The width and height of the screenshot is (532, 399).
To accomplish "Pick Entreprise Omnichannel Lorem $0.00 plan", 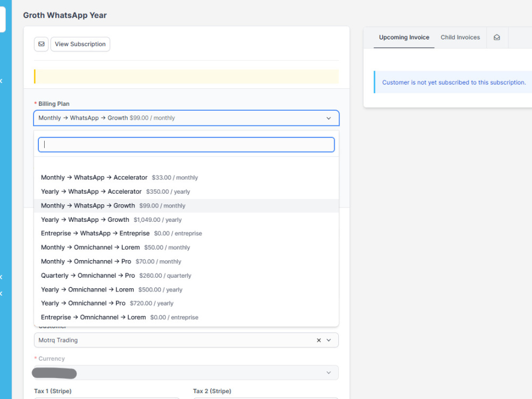I will point(186,317).
